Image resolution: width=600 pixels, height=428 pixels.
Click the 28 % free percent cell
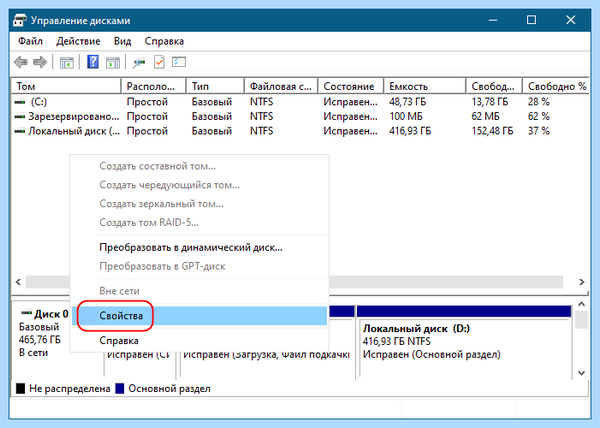[539, 102]
